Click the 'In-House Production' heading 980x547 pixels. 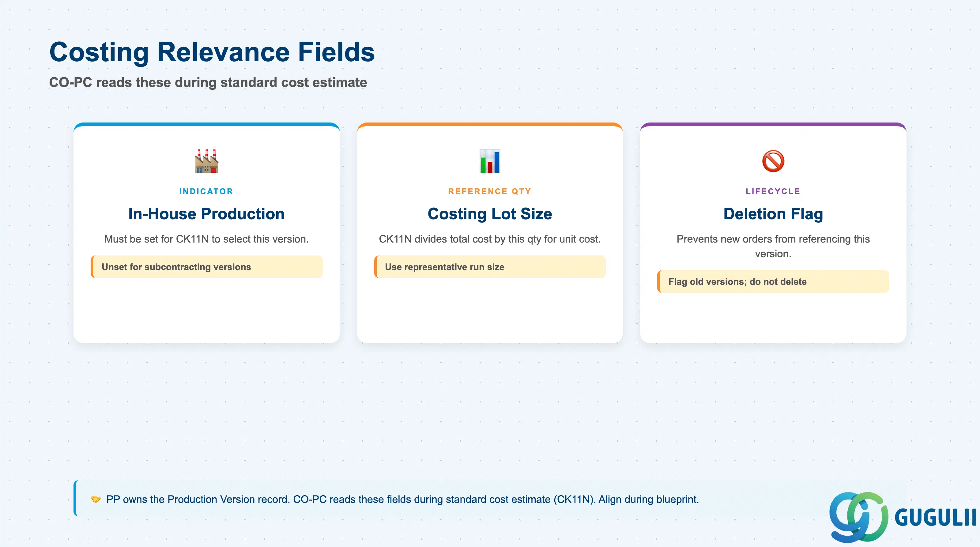[x=206, y=214]
